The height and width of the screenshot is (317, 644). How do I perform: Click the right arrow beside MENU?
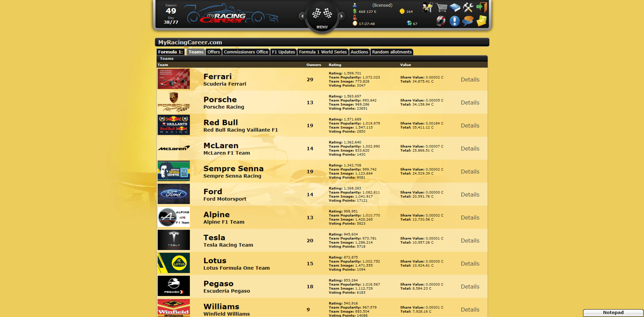point(341,16)
